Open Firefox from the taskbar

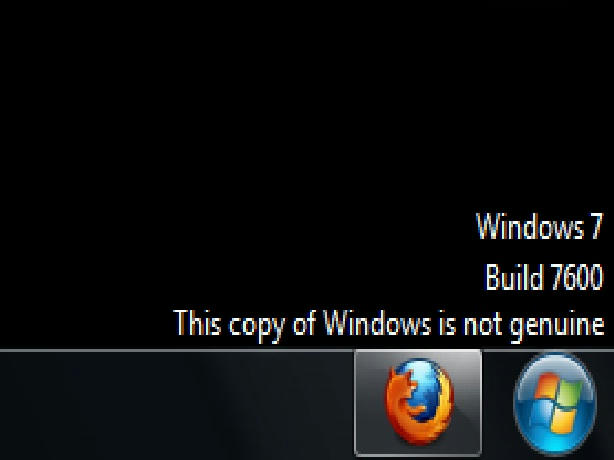[418, 402]
